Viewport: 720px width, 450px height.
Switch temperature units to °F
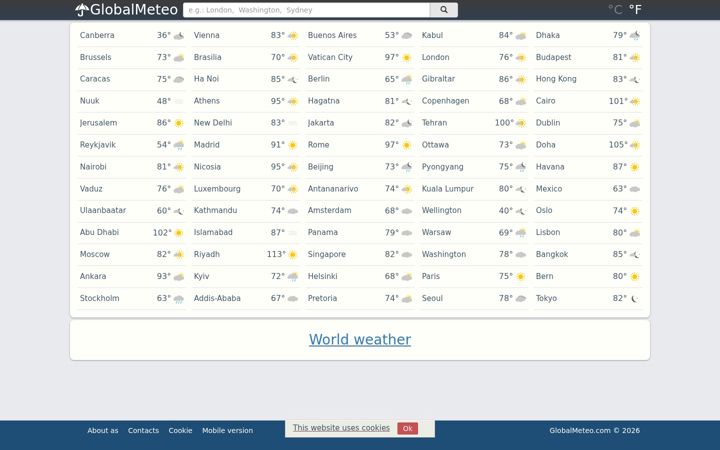point(635,10)
